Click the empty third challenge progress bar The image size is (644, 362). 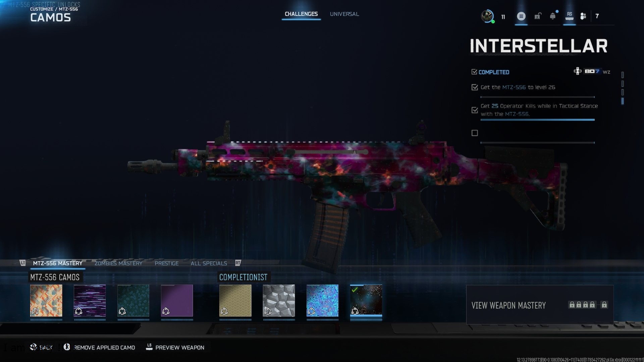538,143
